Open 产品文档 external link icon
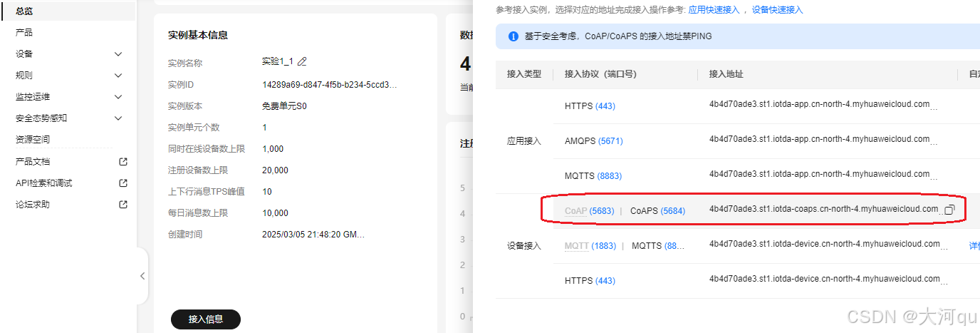 click(x=123, y=162)
